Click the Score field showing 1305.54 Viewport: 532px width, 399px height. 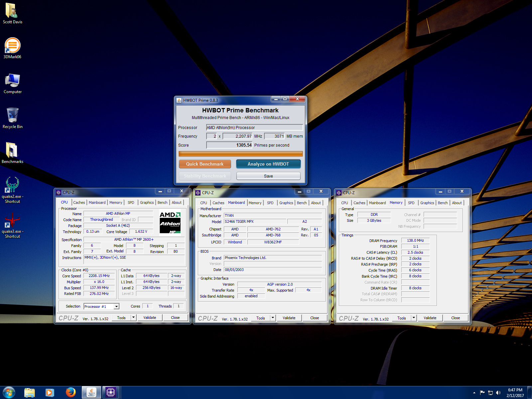[229, 145]
